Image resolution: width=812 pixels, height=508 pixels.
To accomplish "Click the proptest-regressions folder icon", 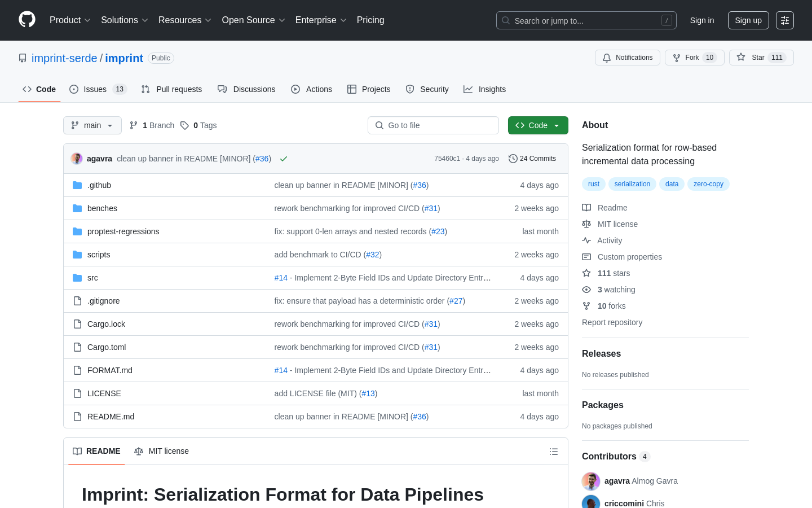I will pos(77,231).
